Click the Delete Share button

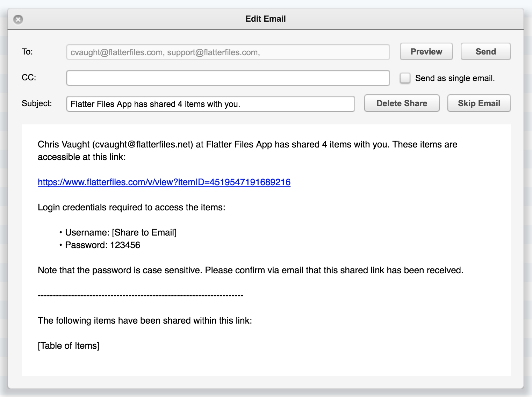[402, 103]
